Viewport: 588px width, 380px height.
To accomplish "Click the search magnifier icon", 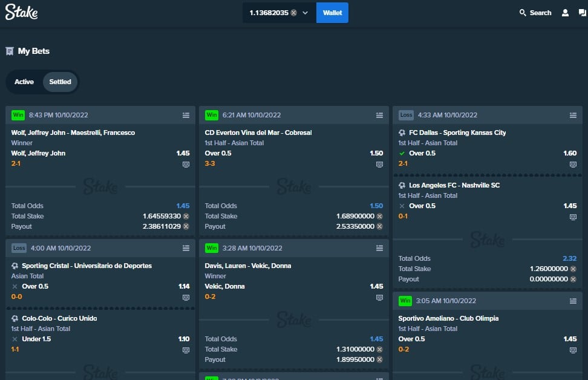I will [523, 13].
